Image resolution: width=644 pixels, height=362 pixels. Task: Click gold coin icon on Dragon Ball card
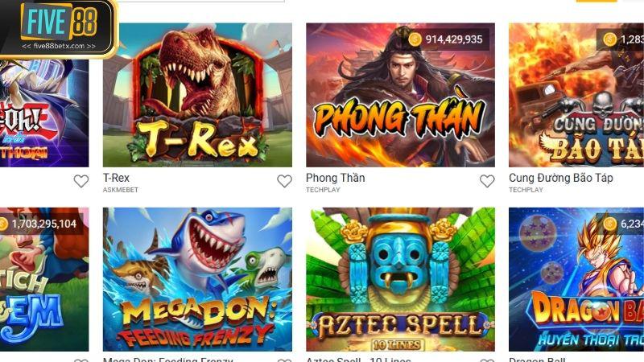click(609, 224)
